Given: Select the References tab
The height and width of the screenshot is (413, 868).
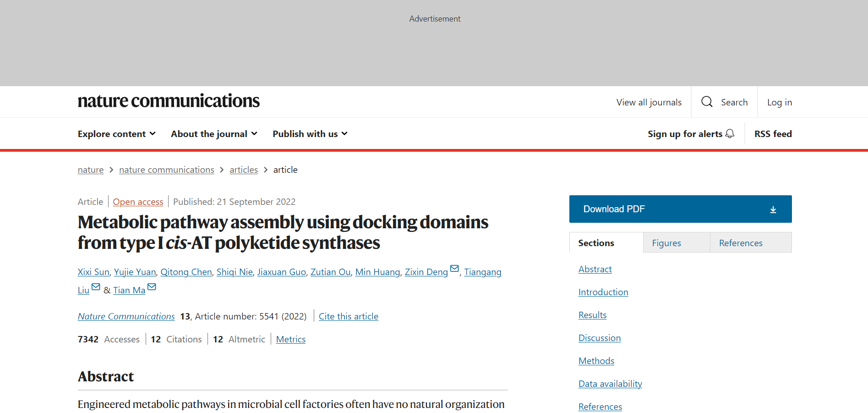Looking at the screenshot, I should [x=741, y=243].
